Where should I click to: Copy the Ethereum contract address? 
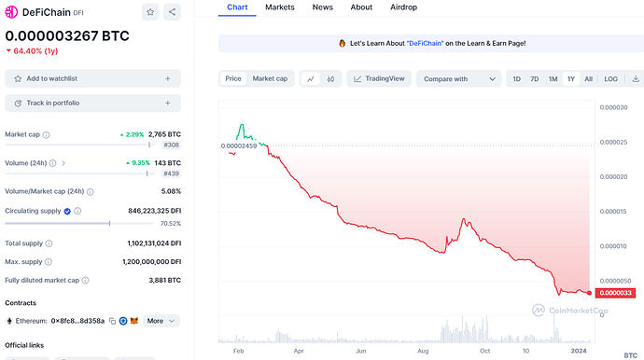tap(112, 321)
